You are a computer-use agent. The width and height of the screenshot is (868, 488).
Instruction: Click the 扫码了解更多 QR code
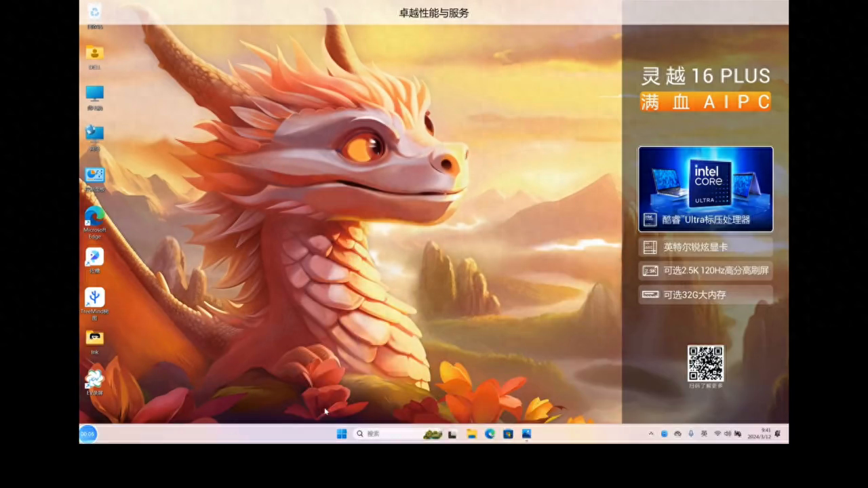point(705,363)
